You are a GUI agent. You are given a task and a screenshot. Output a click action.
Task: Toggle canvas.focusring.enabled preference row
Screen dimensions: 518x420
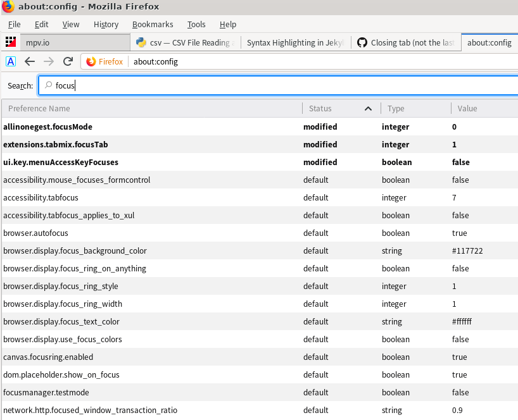pyautogui.click(x=260, y=357)
